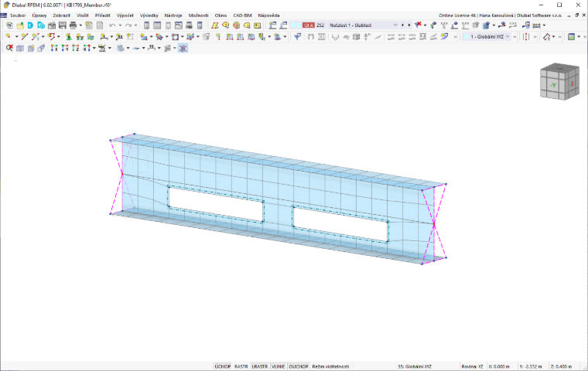Screen dimensions: 588x371
Task: Open the Nápověda menu
Action: pos(268,15)
